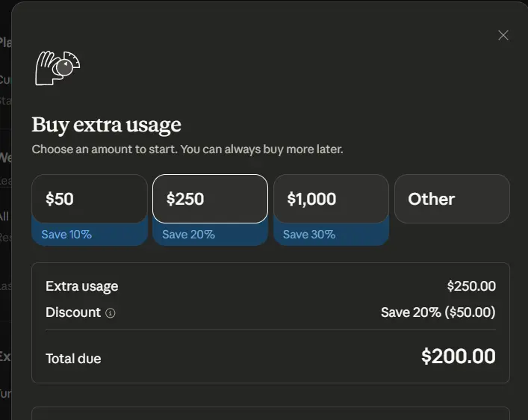The width and height of the screenshot is (528, 420).
Task: Click the Discount info icon
Action: pyautogui.click(x=111, y=313)
